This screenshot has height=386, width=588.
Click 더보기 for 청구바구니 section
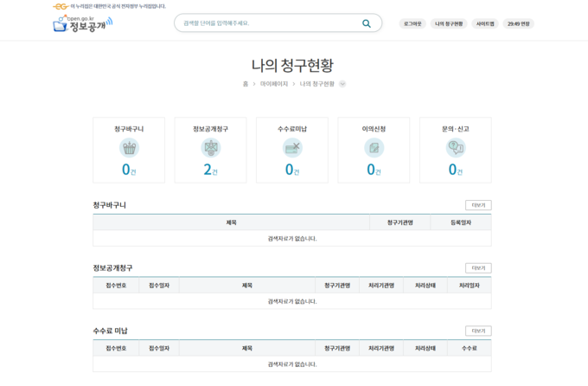tap(478, 205)
